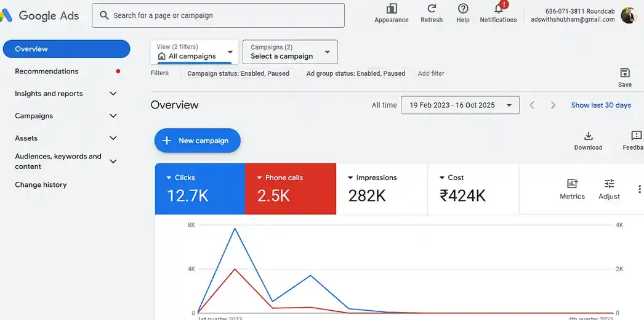Click the search for a page field
This screenshot has width=644, height=320.
tap(218, 15)
